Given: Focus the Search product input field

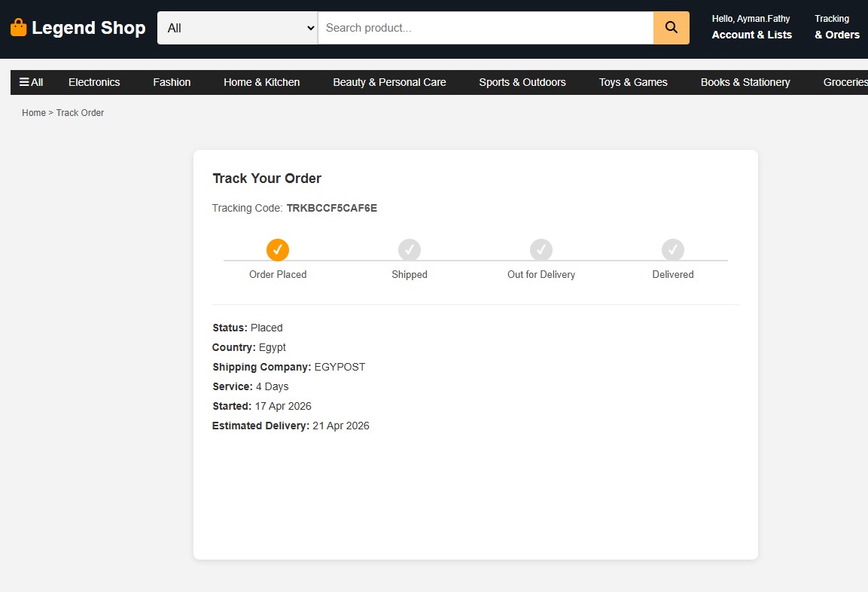Looking at the screenshot, I should click(486, 28).
